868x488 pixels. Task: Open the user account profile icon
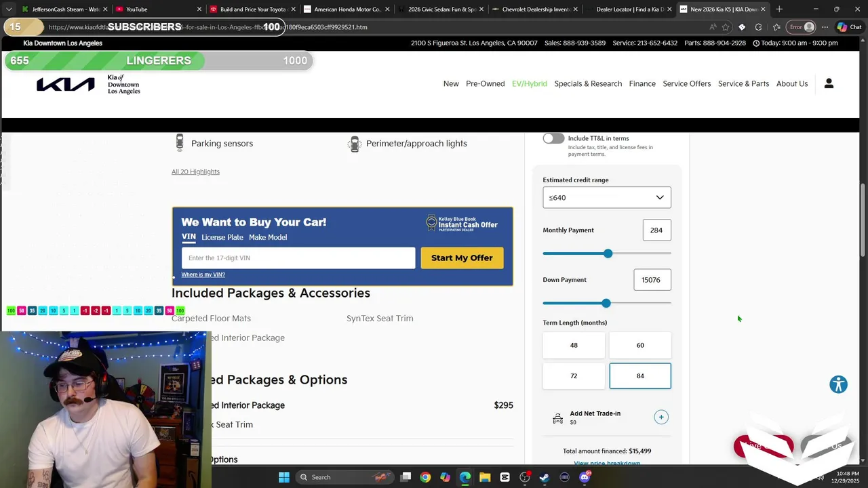(x=829, y=83)
